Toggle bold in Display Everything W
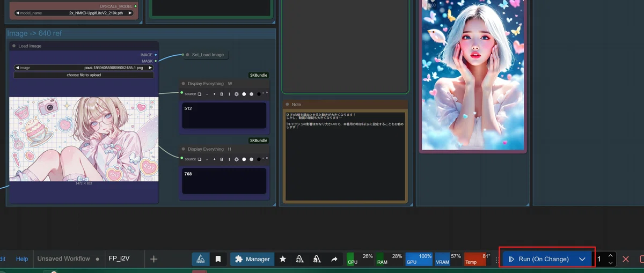The height and width of the screenshot is (273, 644). tap(222, 94)
